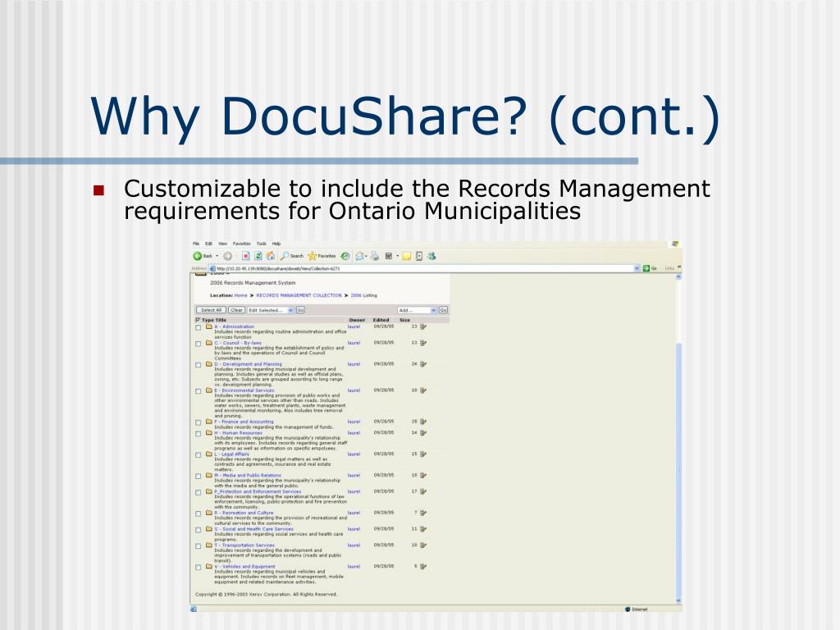Viewport: 840px width, 630px height.
Task: Open the Back button history arrow
Action: (217, 256)
